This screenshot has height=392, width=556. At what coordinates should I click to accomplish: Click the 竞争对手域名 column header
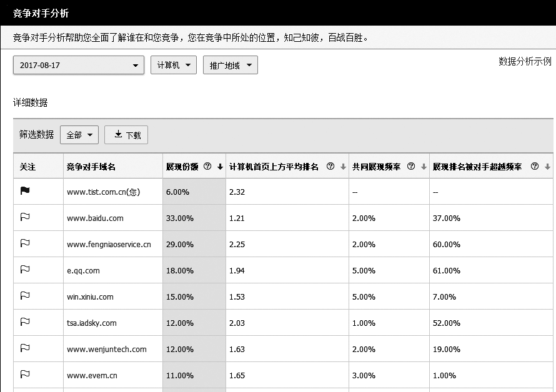91,167
